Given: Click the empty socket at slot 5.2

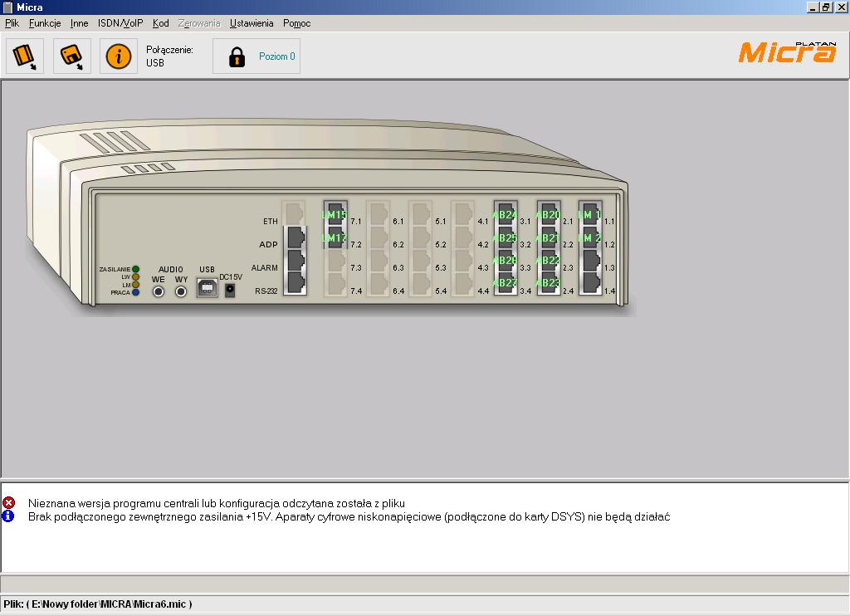Looking at the screenshot, I should (x=421, y=237).
